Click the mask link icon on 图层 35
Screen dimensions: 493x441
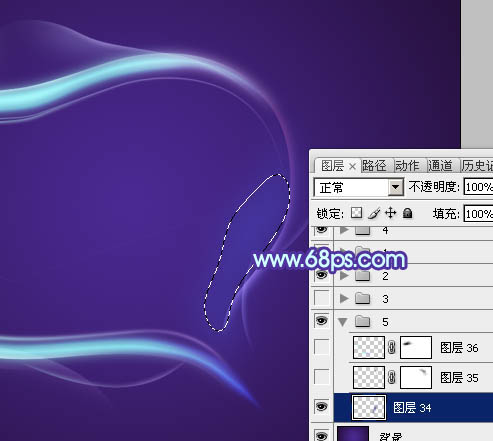[x=392, y=378]
